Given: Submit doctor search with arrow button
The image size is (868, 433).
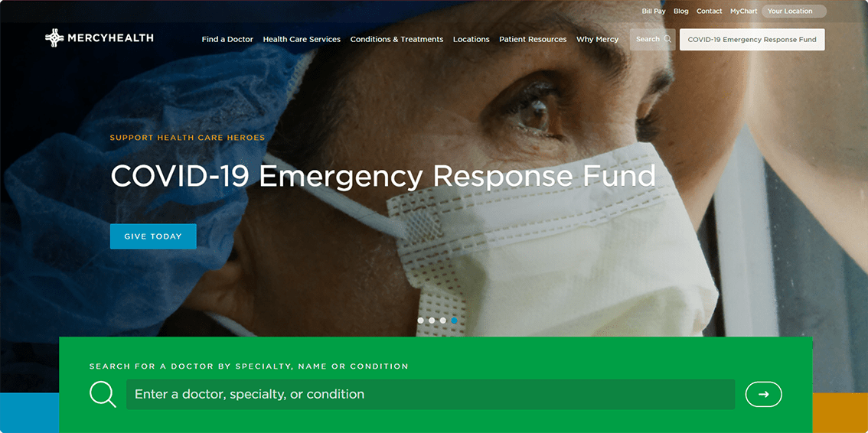Looking at the screenshot, I should click(x=763, y=394).
